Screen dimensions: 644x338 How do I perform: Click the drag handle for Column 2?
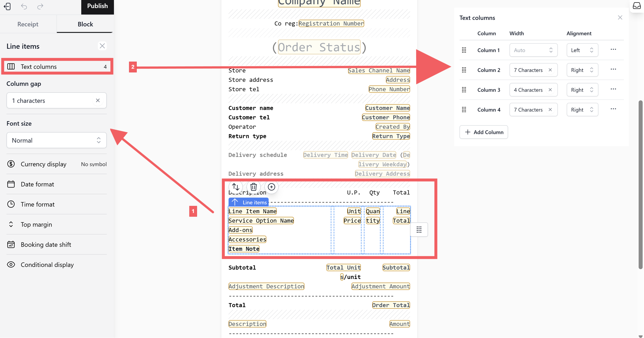click(464, 70)
